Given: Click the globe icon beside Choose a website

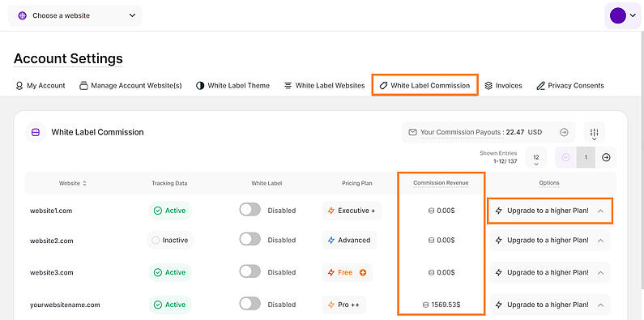Looking at the screenshot, I should click(22, 15).
